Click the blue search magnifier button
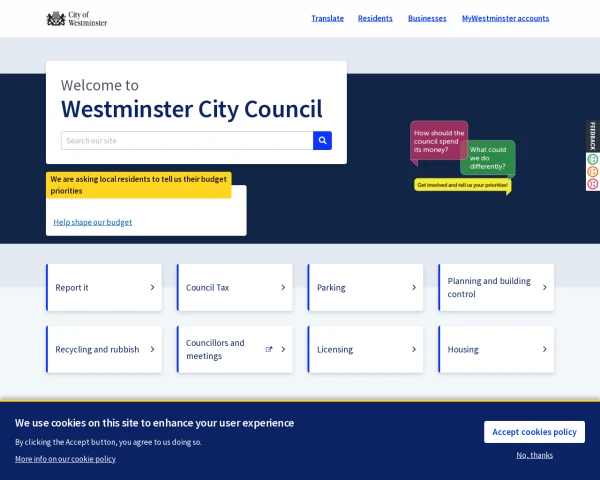The image size is (600, 480). [322, 140]
